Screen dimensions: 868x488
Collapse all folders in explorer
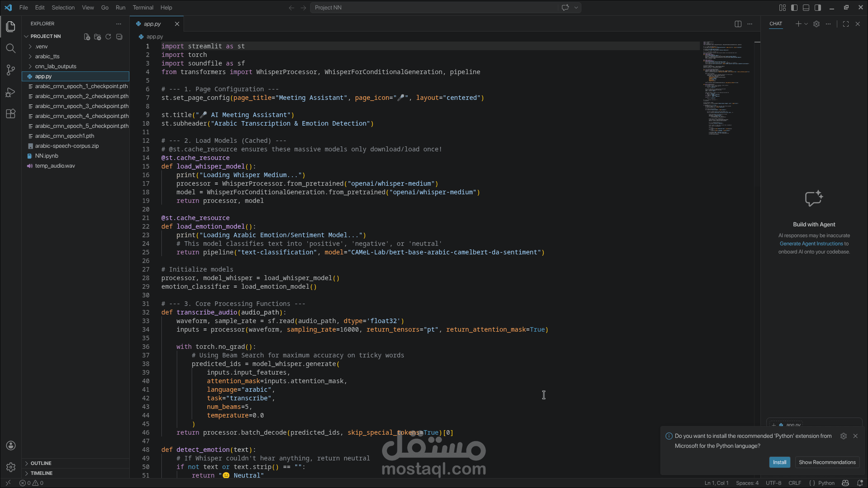[x=119, y=37]
